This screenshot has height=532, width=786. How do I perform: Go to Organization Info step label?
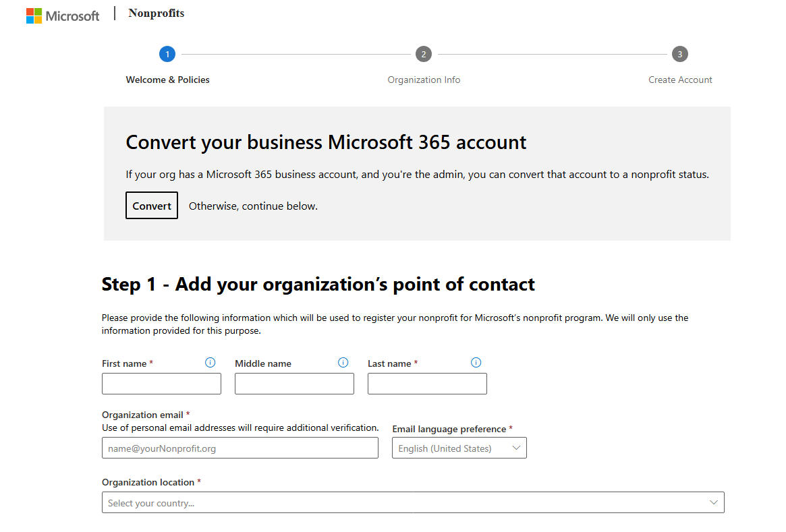(x=424, y=80)
